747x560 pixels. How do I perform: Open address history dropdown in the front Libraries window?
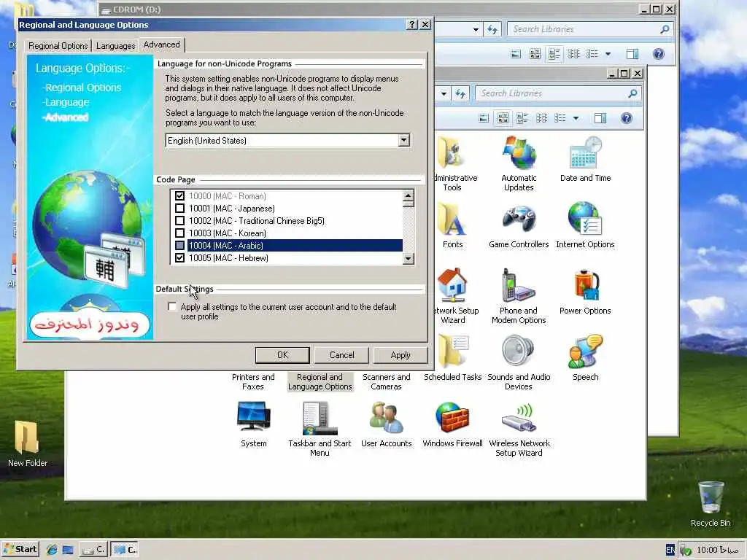coord(444,94)
